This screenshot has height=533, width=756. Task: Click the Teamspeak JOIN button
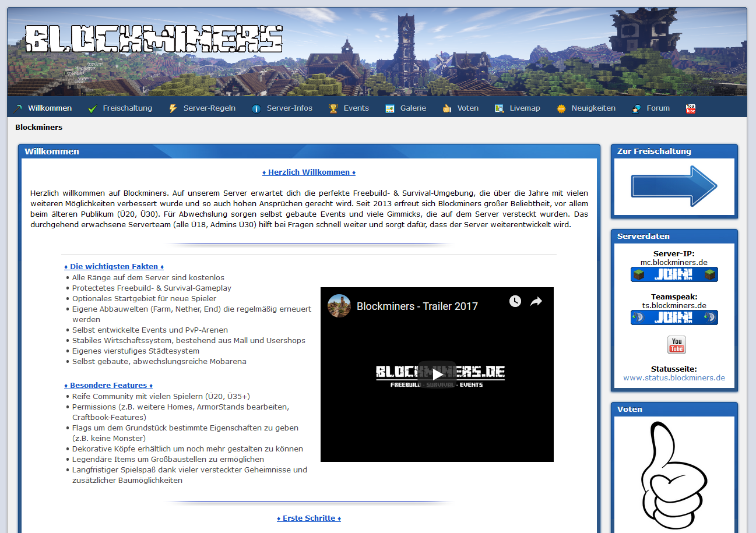click(x=674, y=317)
